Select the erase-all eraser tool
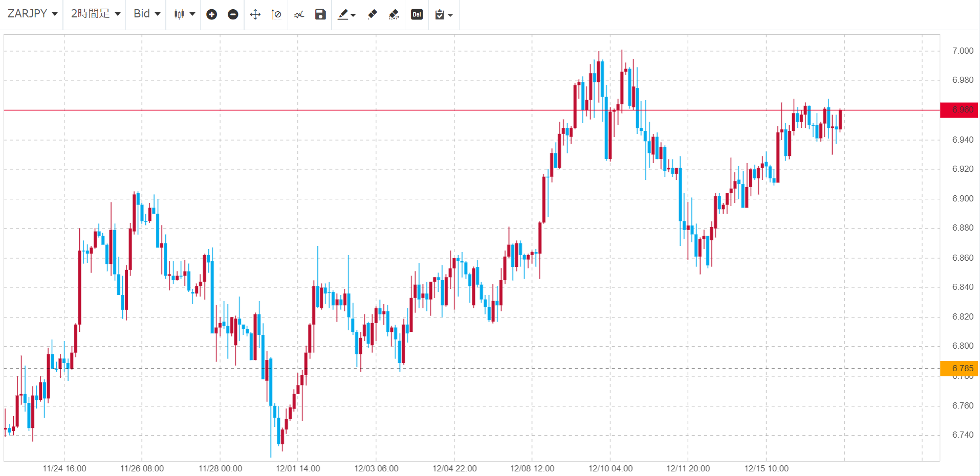This screenshot has height=476, width=980. (394, 14)
